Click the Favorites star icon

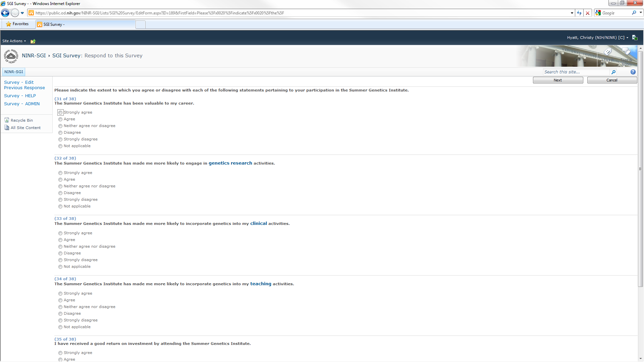coord(9,24)
